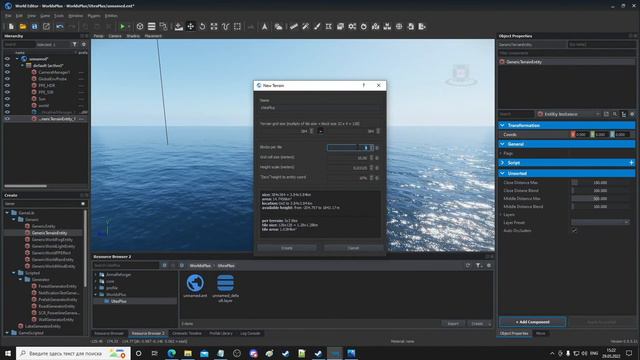
Task: Click the terrain sculpt upload-tray icon
Action: [x=179, y=27]
